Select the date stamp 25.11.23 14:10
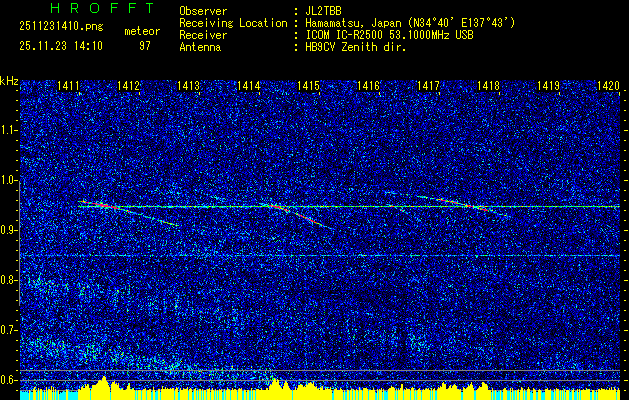The width and height of the screenshot is (629, 400). coord(59,45)
